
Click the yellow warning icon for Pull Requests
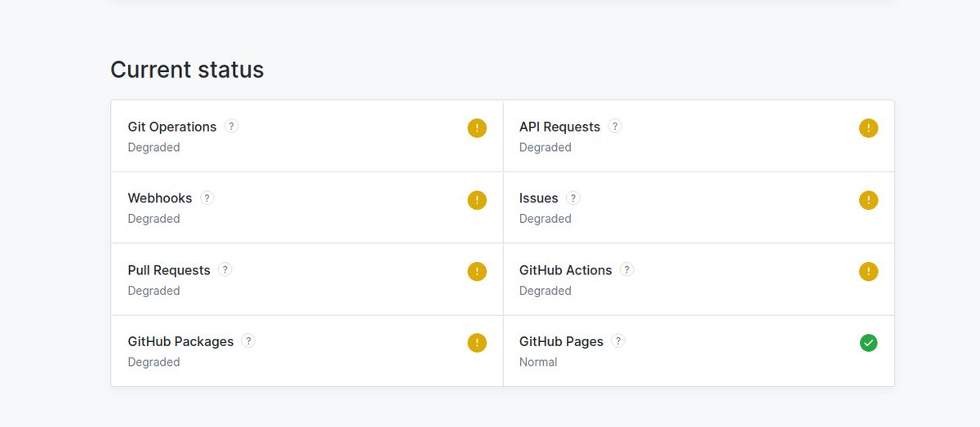point(477,271)
